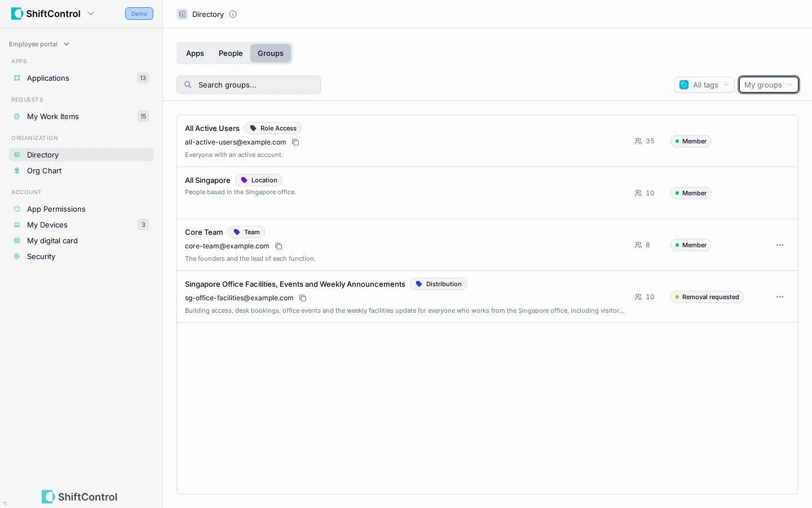
Task: Click the Directory sidebar icon
Action: tap(17, 155)
